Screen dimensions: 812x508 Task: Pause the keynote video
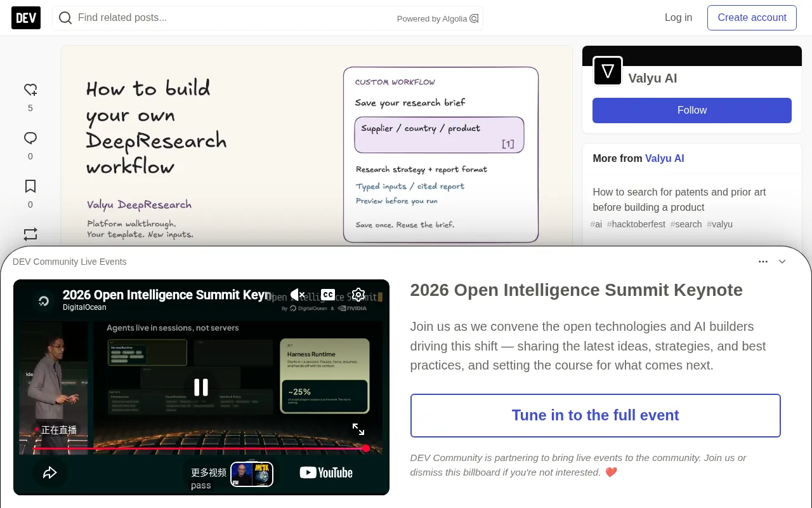[201, 387]
